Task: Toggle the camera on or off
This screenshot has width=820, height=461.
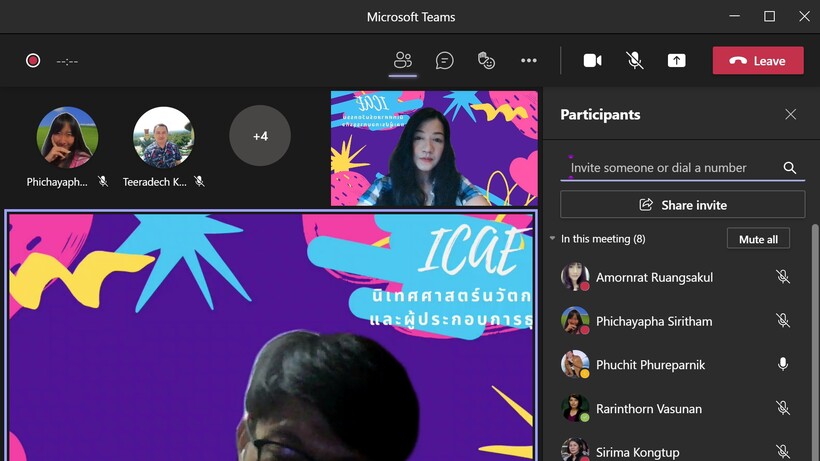Action: pyautogui.click(x=593, y=61)
